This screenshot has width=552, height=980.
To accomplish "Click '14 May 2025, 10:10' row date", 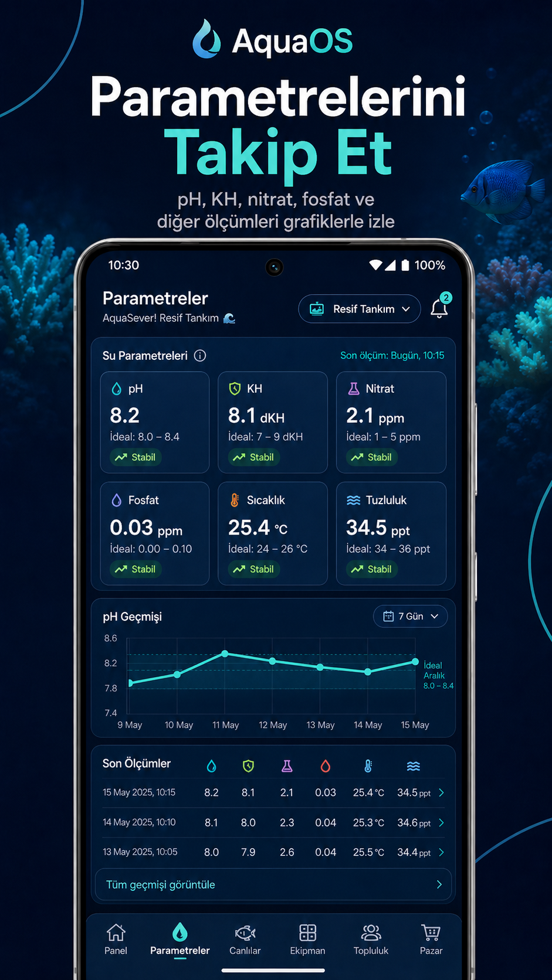I will 139,822.
